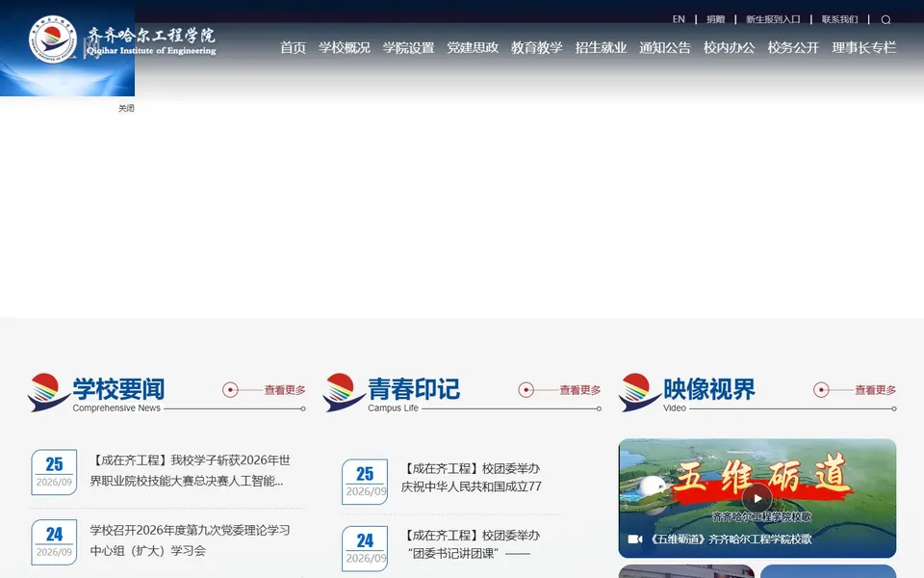The width and height of the screenshot is (924, 578).
Task: Click the 24 date badge in 学校要闻
Action: [x=54, y=542]
